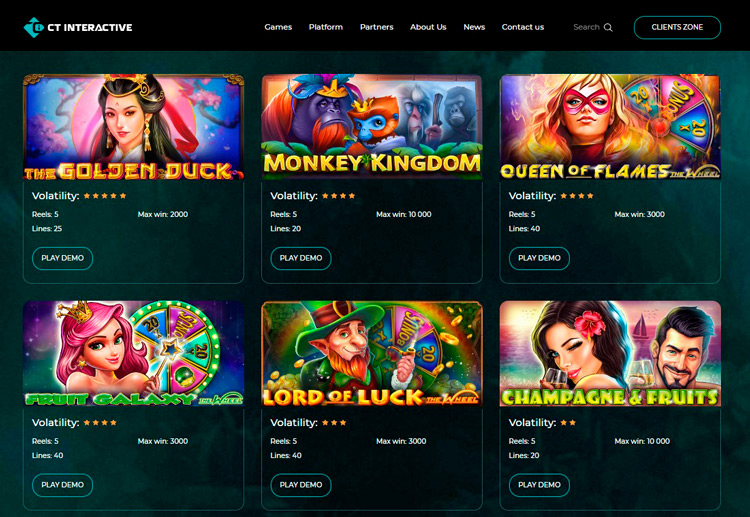Viewport: 750px width, 517px height.
Task: Select the Queen of Flames thumbnail
Action: 610,127
